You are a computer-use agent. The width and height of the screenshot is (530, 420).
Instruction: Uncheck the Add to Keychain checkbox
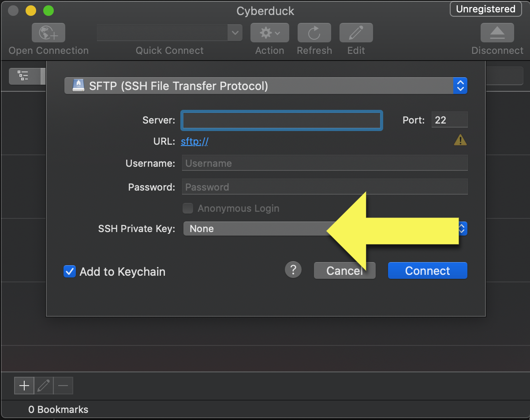pyautogui.click(x=70, y=271)
